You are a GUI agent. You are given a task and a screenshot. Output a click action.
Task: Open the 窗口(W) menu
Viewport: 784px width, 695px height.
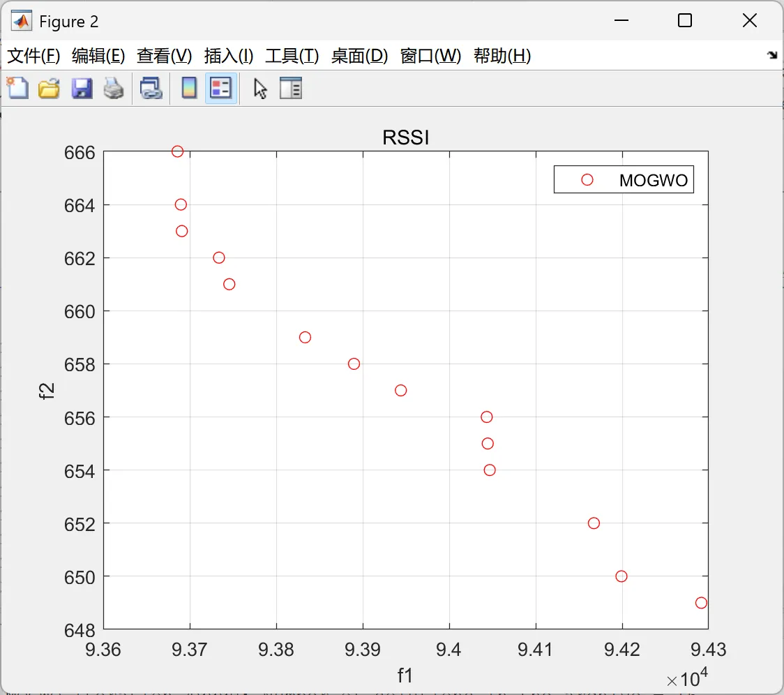[x=430, y=56]
